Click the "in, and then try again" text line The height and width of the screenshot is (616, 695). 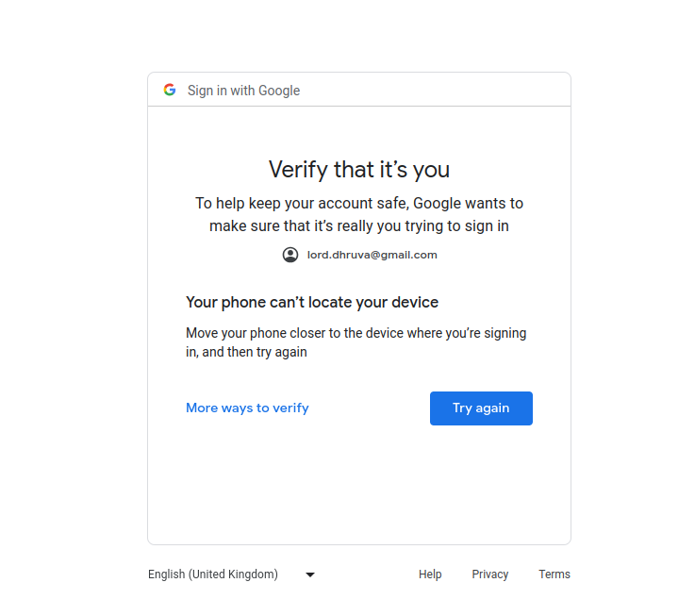tap(246, 352)
